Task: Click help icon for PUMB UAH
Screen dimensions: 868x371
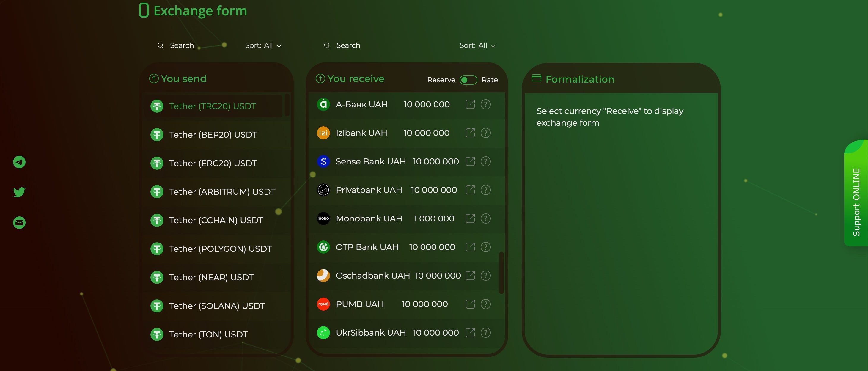Action: [485, 304]
